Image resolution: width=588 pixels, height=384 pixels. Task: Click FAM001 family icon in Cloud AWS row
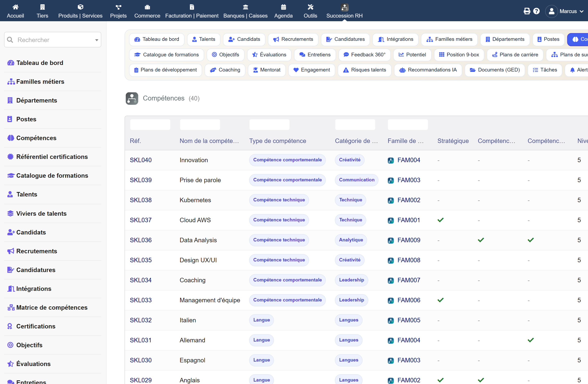coord(391,220)
